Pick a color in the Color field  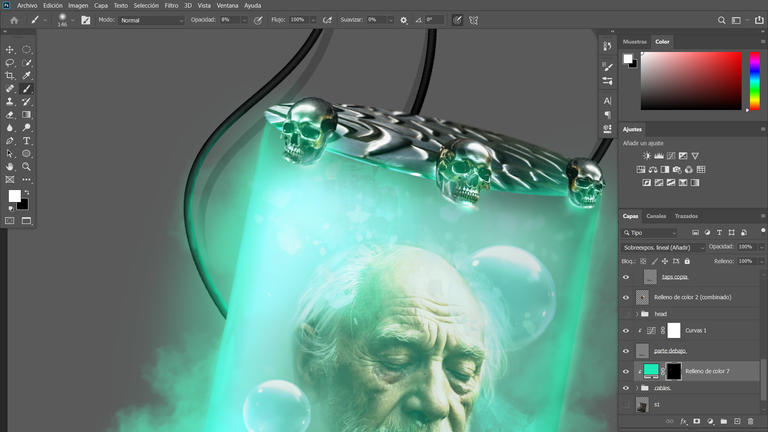coord(691,81)
